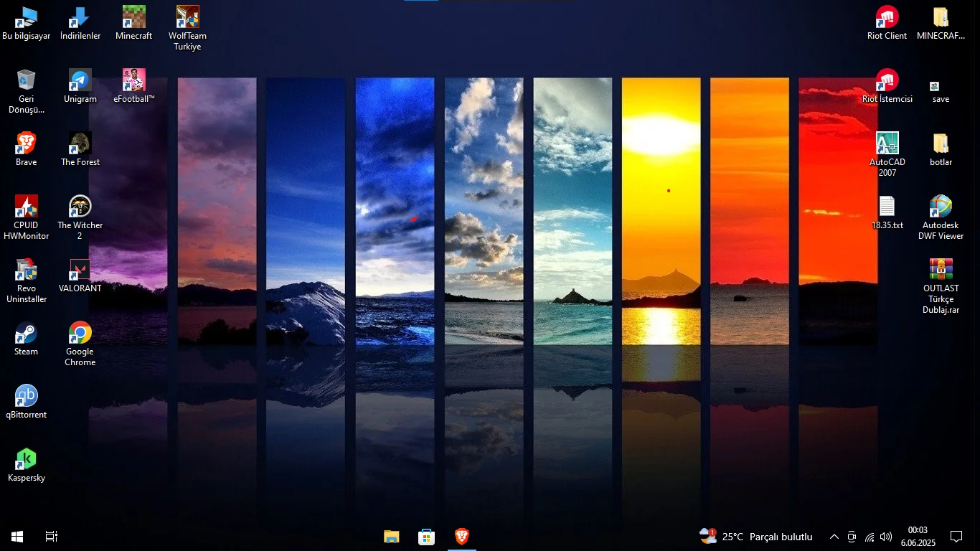Viewport: 980px width, 551px height.
Task: Click the volume icon in the system tray
Action: (x=885, y=536)
